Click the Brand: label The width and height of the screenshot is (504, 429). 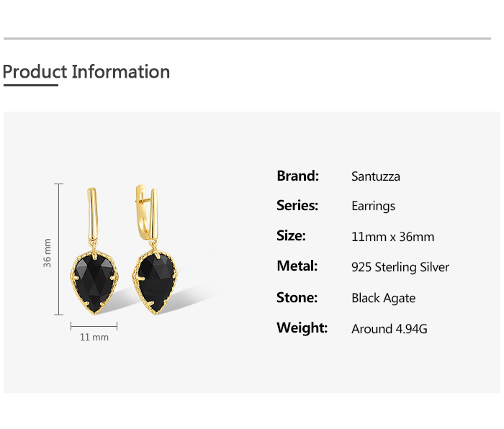(x=297, y=176)
